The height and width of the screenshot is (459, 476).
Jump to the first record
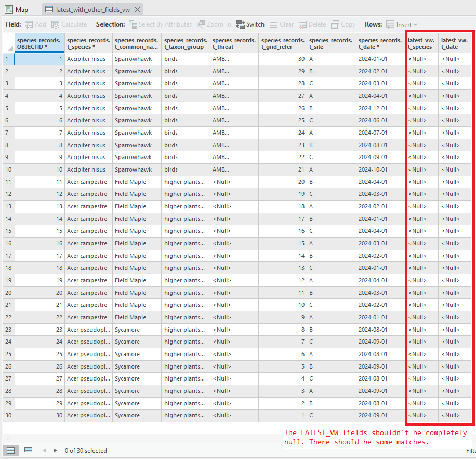44,450
